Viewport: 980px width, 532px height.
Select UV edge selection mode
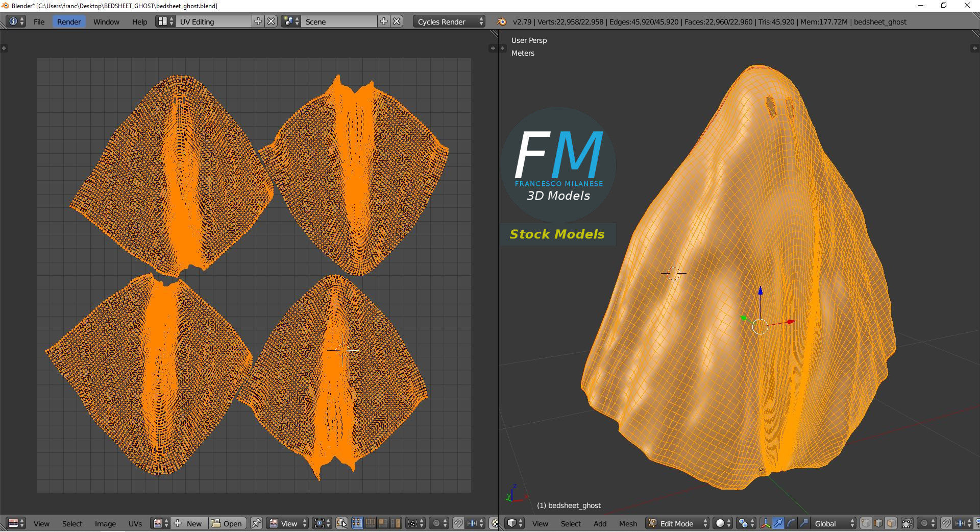click(370, 523)
